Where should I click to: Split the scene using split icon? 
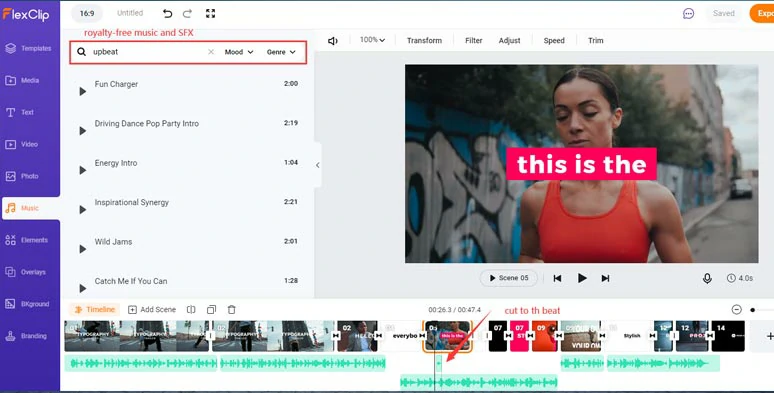click(191, 310)
